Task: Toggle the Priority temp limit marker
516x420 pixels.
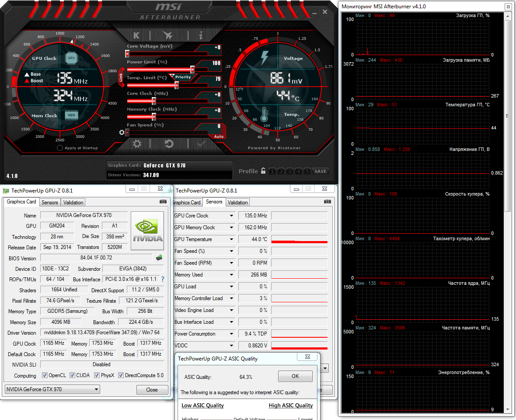Action: pos(183,77)
